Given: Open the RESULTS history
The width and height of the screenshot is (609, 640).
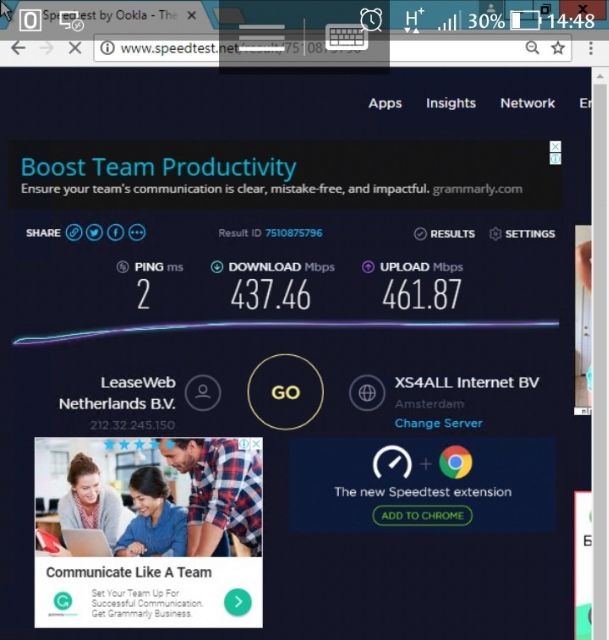Looking at the screenshot, I should tap(445, 234).
